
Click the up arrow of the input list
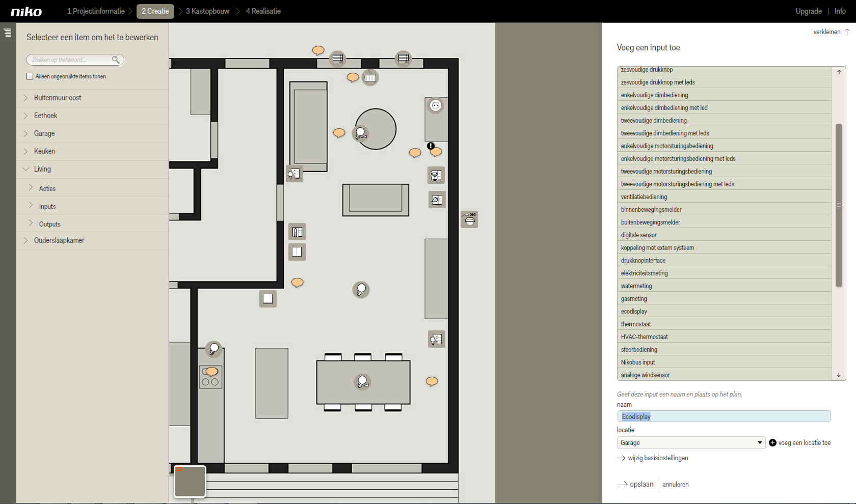tap(839, 72)
